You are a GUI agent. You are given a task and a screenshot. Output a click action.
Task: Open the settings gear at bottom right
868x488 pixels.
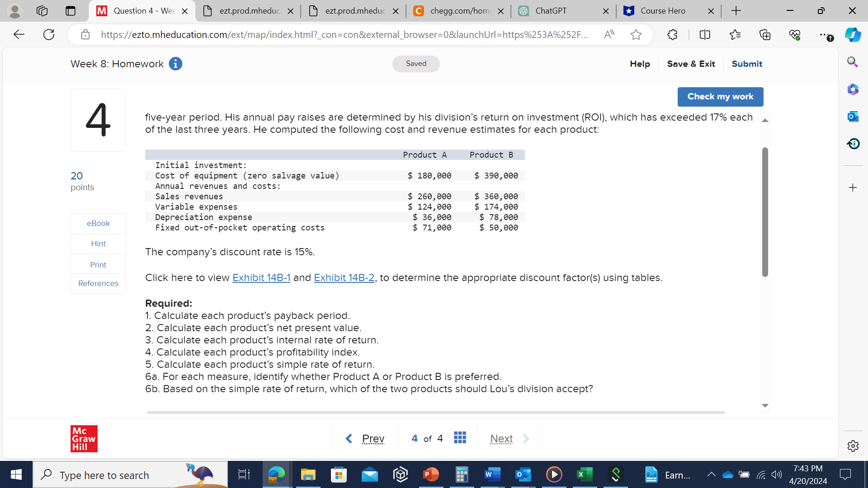coord(853,446)
